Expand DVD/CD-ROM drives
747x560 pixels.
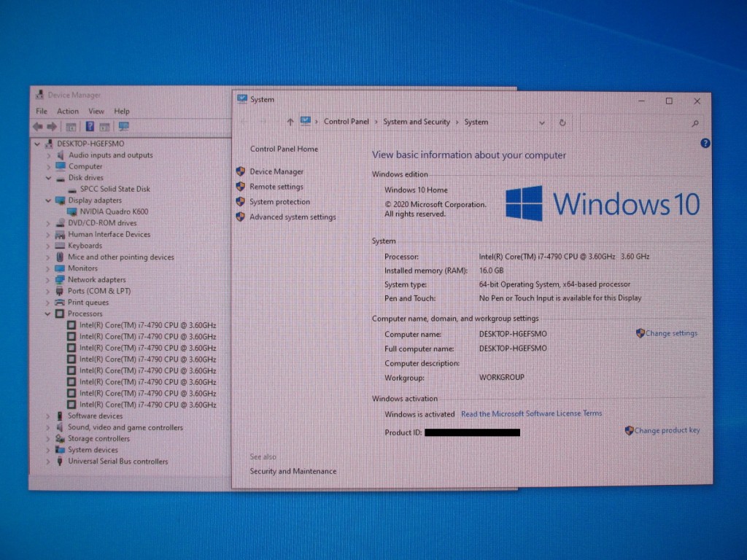(x=48, y=223)
